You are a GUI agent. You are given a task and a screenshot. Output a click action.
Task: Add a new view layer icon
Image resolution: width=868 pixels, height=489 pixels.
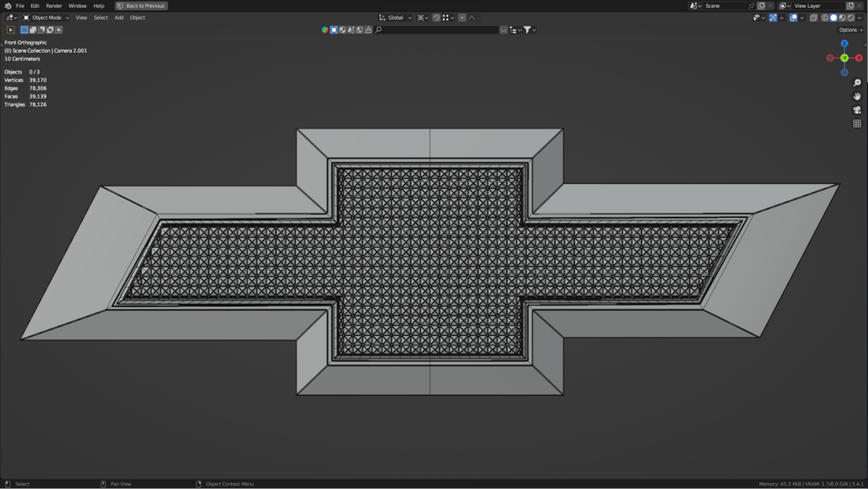coord(850,5)
